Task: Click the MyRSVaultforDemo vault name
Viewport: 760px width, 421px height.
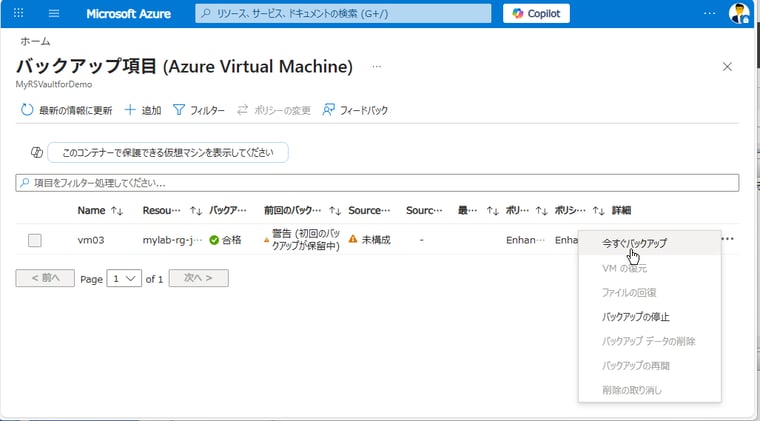Action: [54, 84]
